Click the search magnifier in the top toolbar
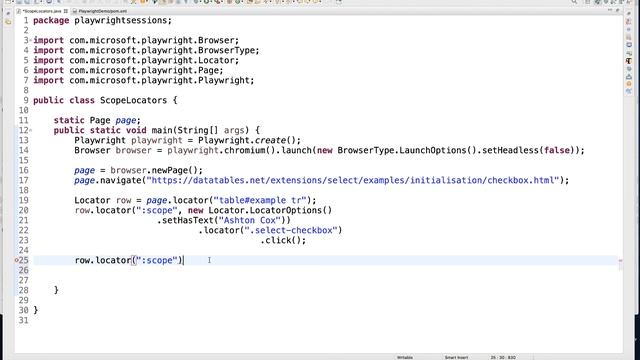This screenshot has height=360, width=640. [x=574, y=2]
